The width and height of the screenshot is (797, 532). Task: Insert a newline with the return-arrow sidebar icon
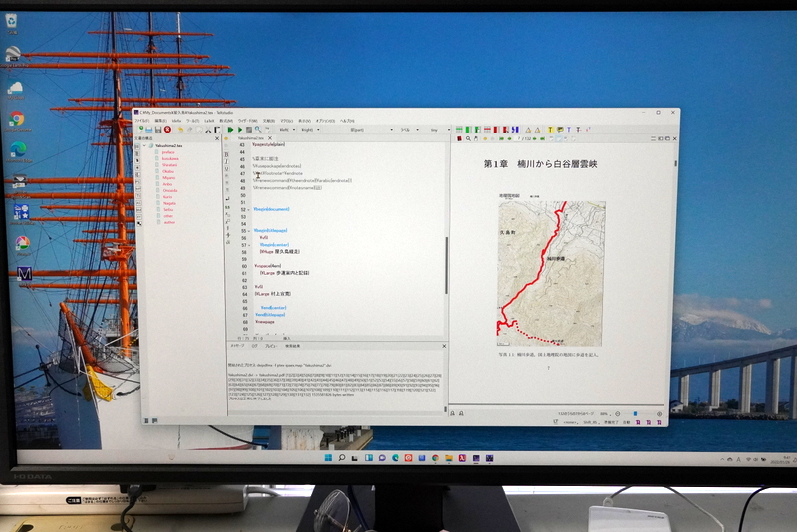coord(227,198)
